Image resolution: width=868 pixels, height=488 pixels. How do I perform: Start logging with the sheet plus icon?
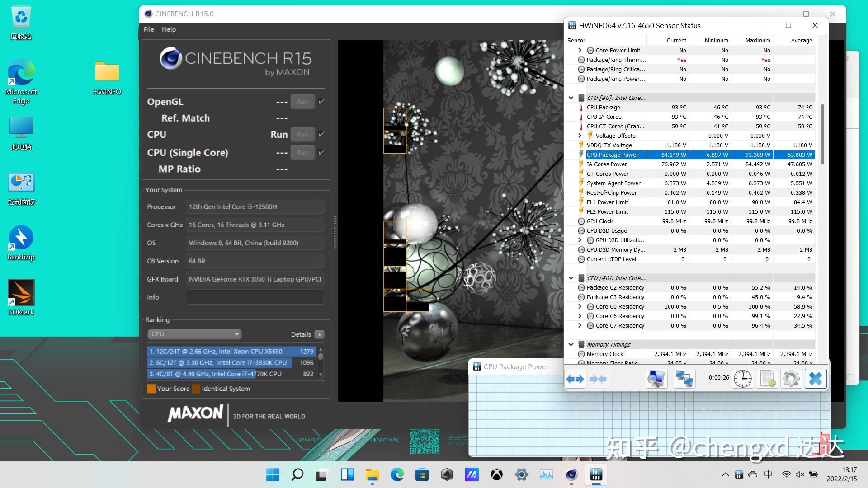767,379
